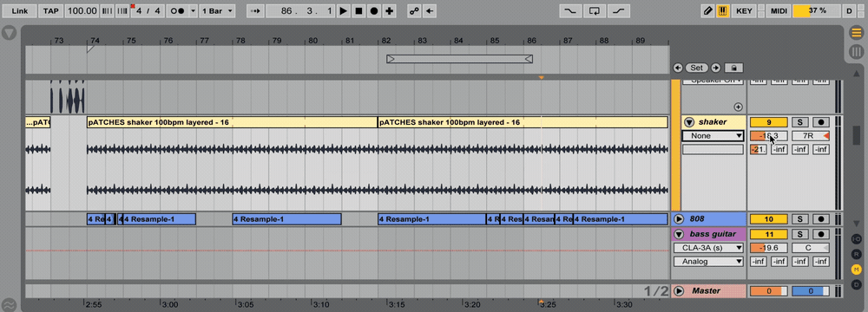
Task: Fold the shaker track with its triangle
Action: [689, 122]
